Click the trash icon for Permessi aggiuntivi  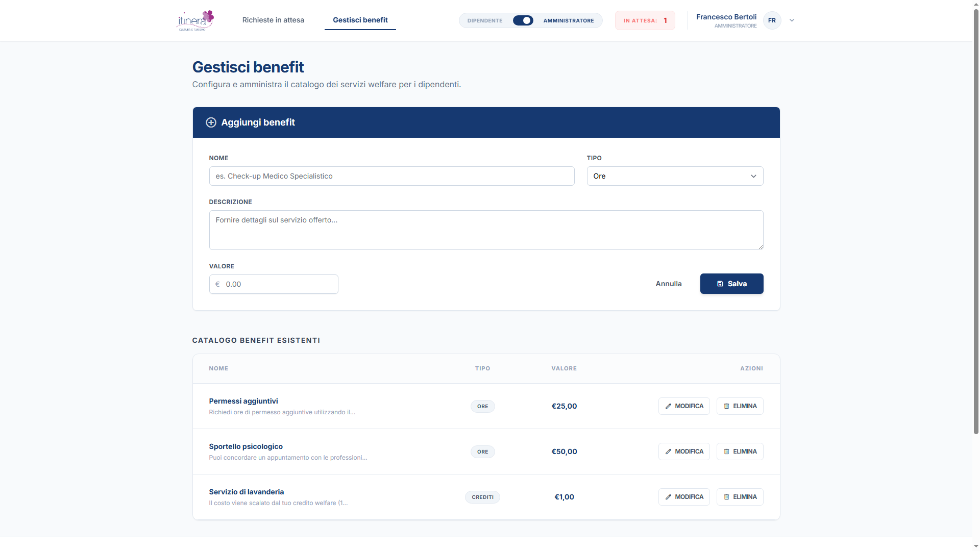coord(726,407)
